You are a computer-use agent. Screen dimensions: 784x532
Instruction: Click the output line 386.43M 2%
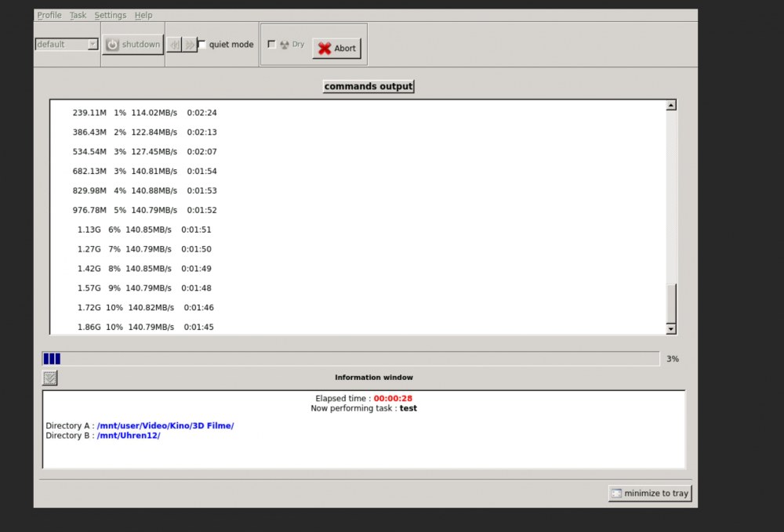(144, 132)
